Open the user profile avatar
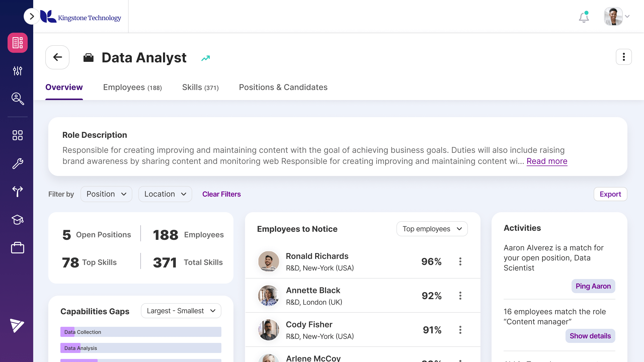The height and width of the screenshot is (362, 644). pyautogui.click(x=613, y=16)
